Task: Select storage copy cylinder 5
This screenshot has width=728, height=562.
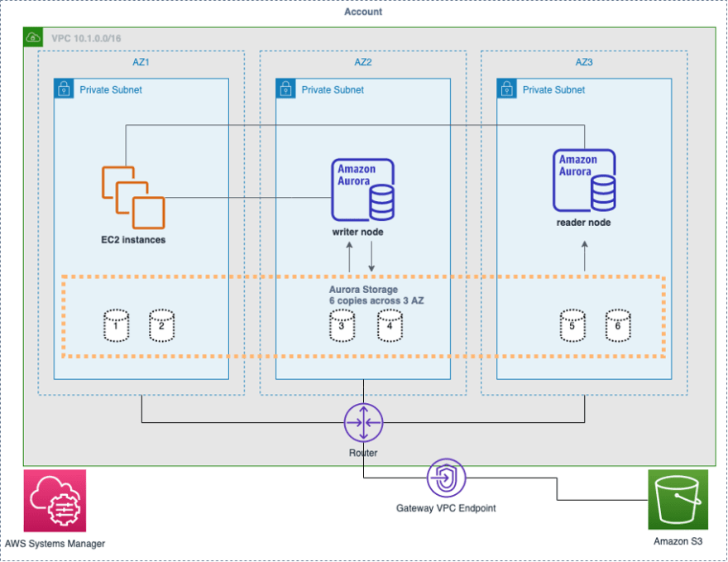Action: 572,325
